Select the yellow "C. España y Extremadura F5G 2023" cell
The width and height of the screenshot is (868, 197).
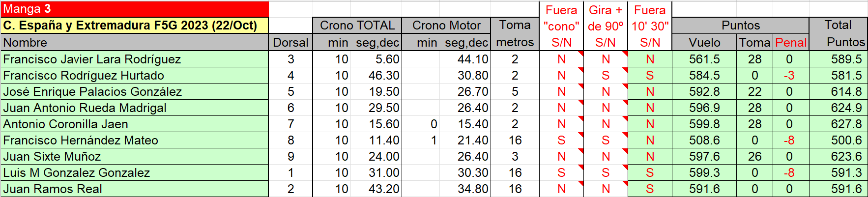click(x=135, y=26)
